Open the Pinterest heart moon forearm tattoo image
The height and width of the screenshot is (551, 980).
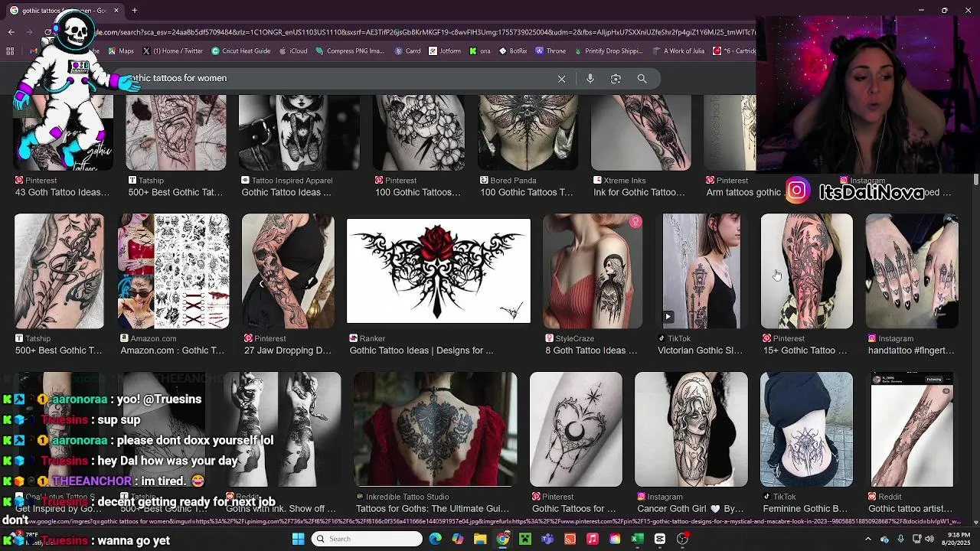pyautogui.click(x=576, y=429)
